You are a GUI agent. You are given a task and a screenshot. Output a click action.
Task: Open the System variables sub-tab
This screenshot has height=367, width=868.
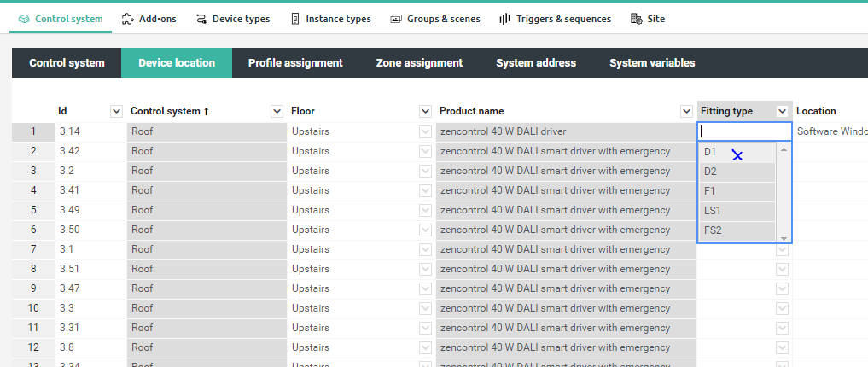pyautogui.click(x=652, y=63)
